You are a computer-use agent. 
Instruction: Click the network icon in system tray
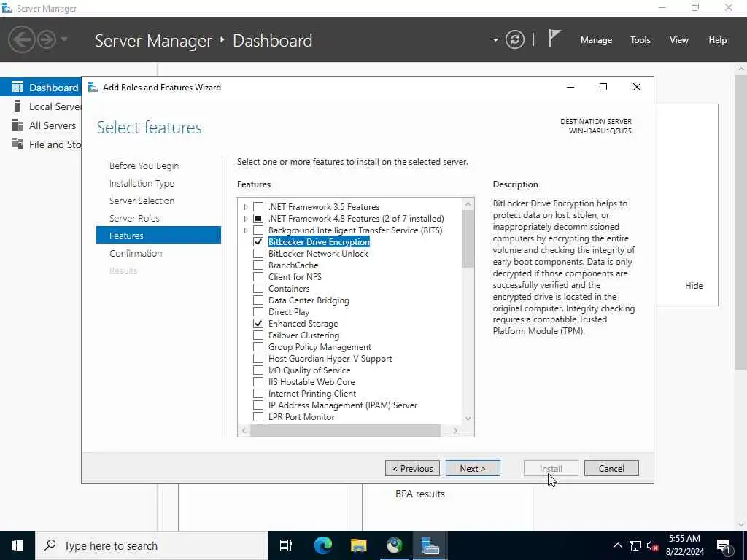635,545
